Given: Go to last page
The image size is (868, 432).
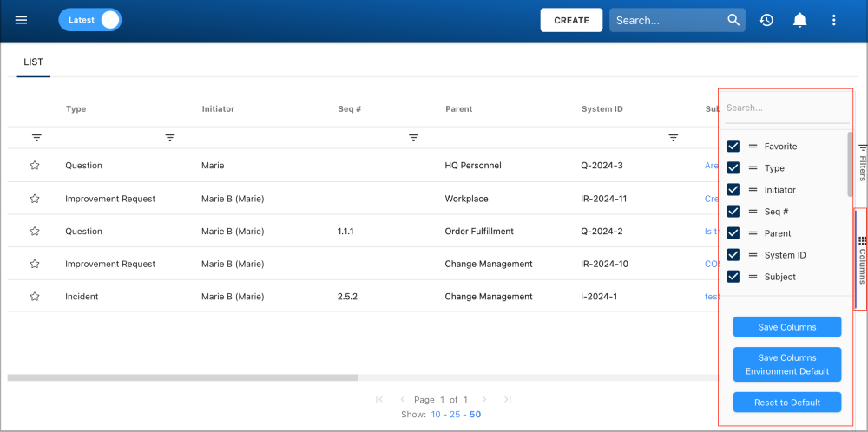Looking at the screenshot, I should point(508,399).
